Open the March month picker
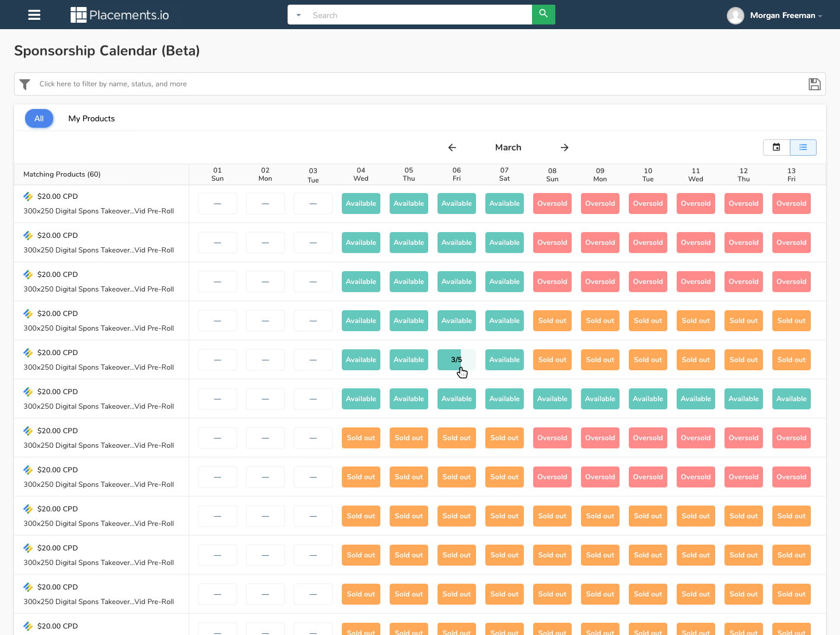 tap(508, 148)
